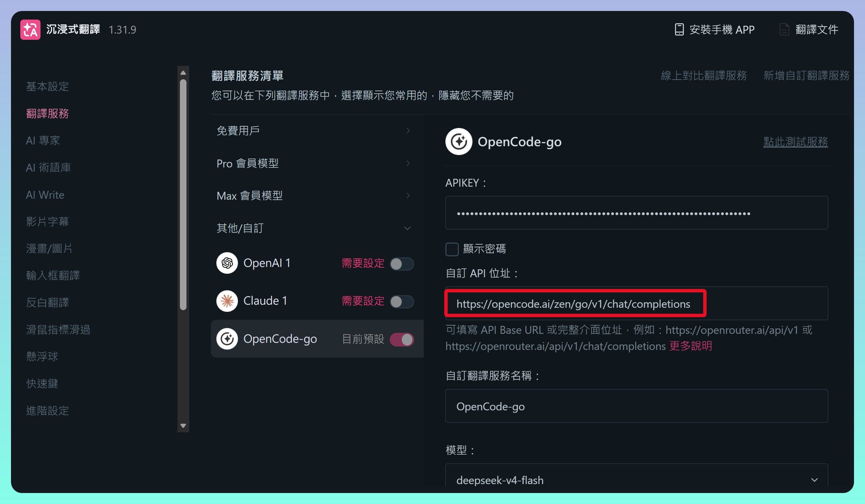
Task: Open 漫畫/圖片 settings
Action: [x=49, y=248]
